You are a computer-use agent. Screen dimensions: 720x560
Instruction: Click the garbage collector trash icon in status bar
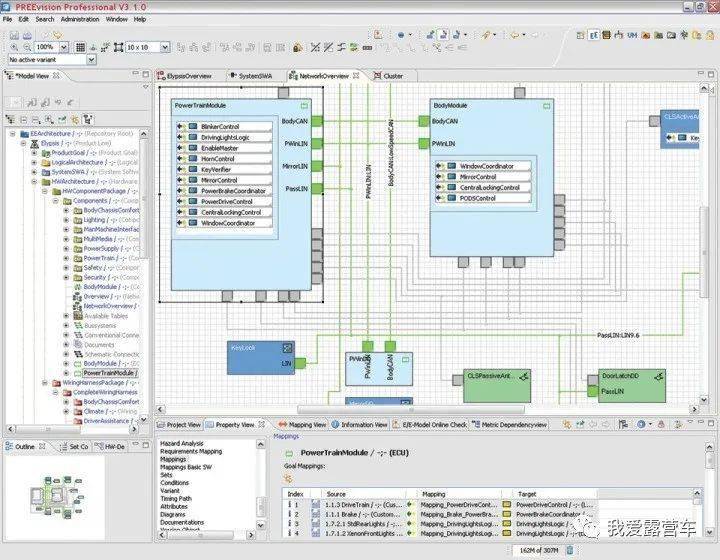click(570, 549)
